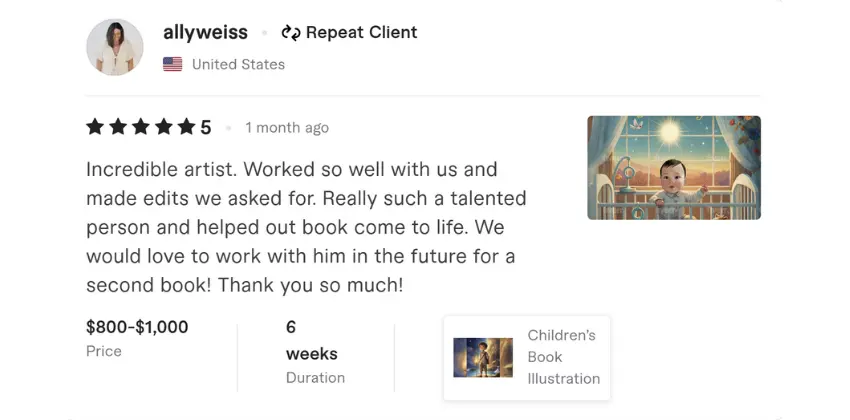The image size is (850, 420).
Task: Open the Children's Book Illustration link
Action: tap(563, 357)
